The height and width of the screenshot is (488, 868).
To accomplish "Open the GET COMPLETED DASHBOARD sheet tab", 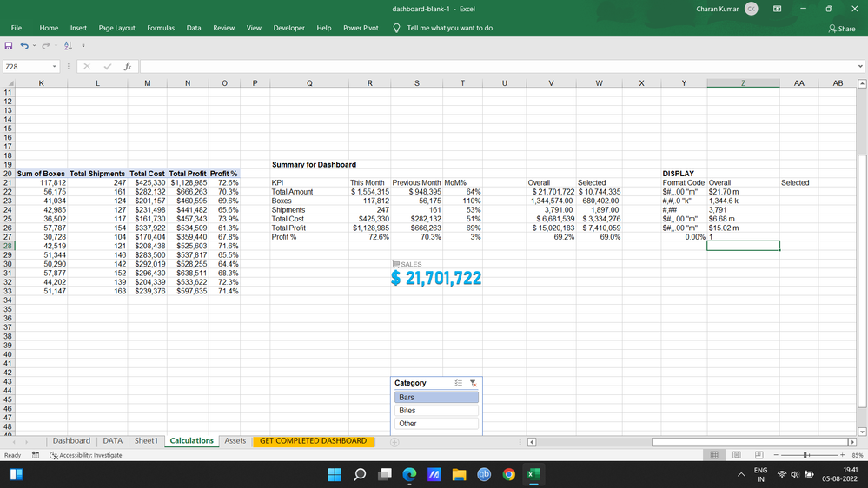I will (314, 441).
